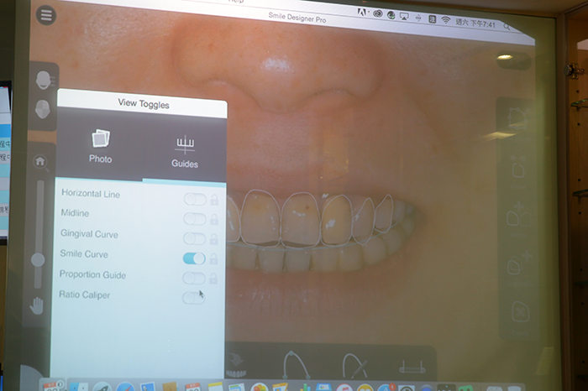The width and height of the screenshot is (588, 391).
Task: Click the teeth import arrow icon in bottom toolbar
Action: (x=236, y=366)
